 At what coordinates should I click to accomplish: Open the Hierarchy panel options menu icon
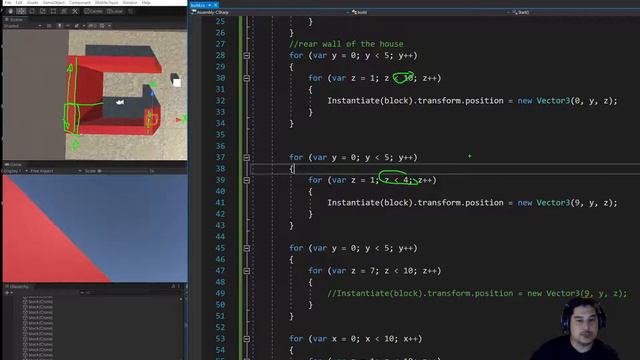(x=179, y=287)
